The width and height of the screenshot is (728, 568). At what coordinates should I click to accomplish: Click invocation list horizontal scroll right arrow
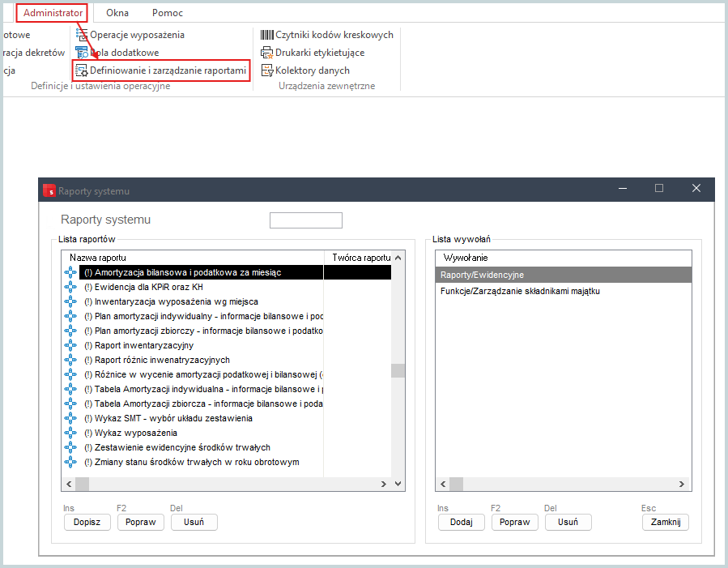(x=682, y=484)
